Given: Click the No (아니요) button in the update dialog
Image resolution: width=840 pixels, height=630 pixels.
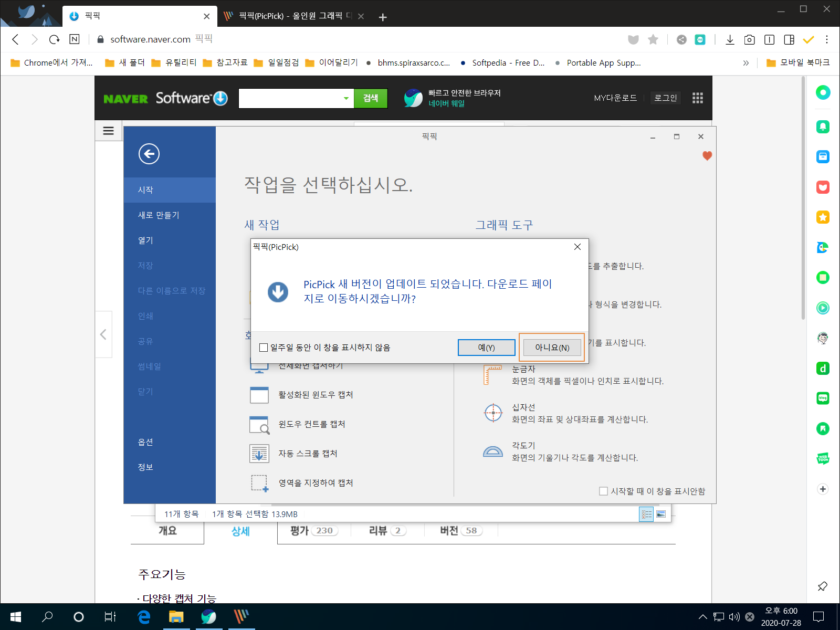Looking at the screenshot, I should (552, 348).
